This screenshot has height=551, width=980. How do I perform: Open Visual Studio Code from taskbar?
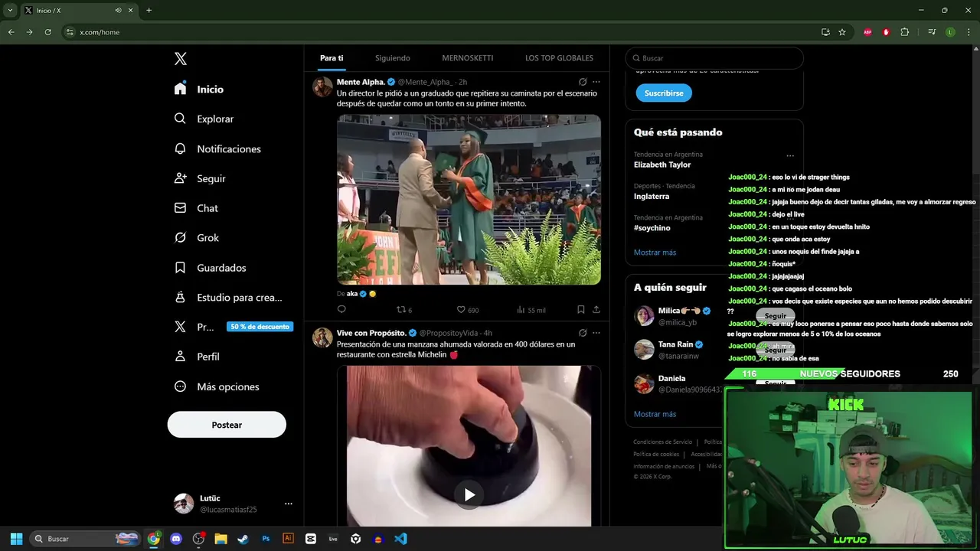pyautogui.click(x=400, y=539)
